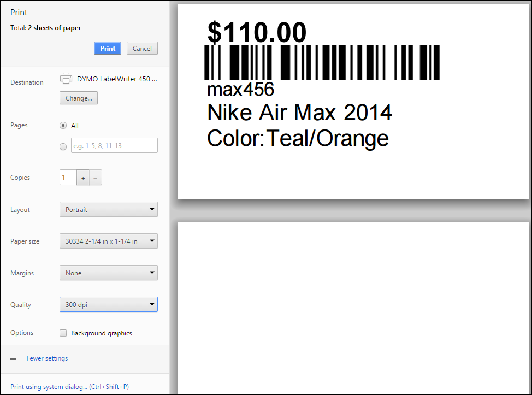Collapse with the Fewer settings link

coord(47,358)
